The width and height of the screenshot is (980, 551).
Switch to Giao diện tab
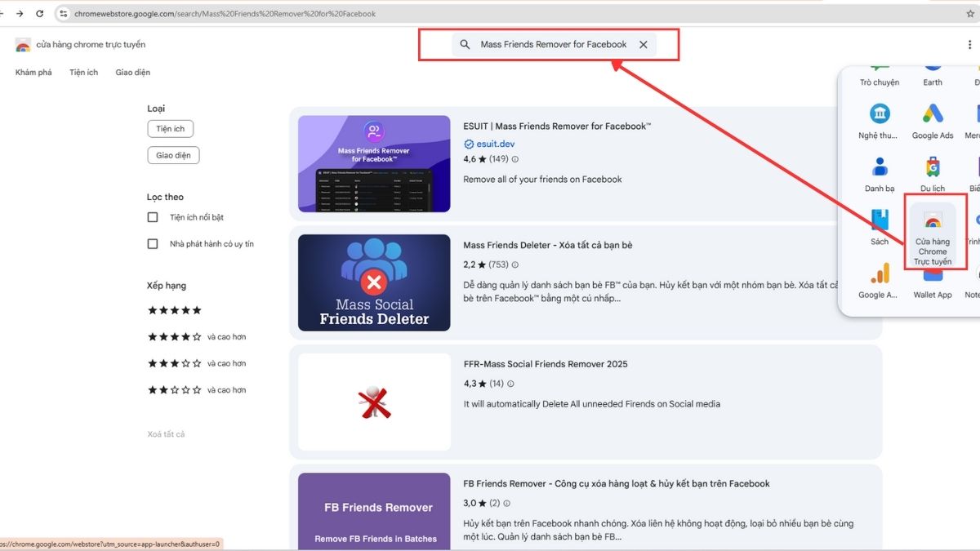(133, 73)
